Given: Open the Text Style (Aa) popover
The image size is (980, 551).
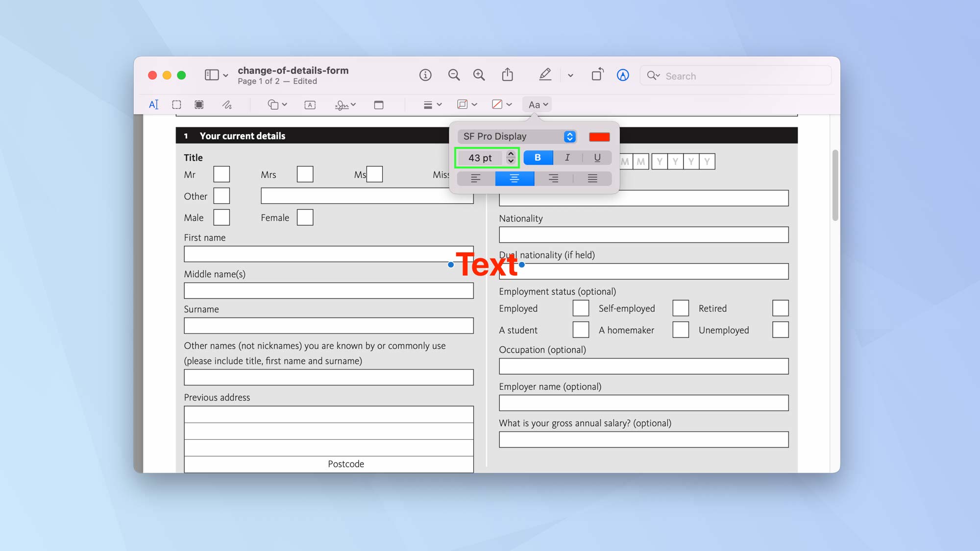Looking at the screenshot, I should click(537, 104).
